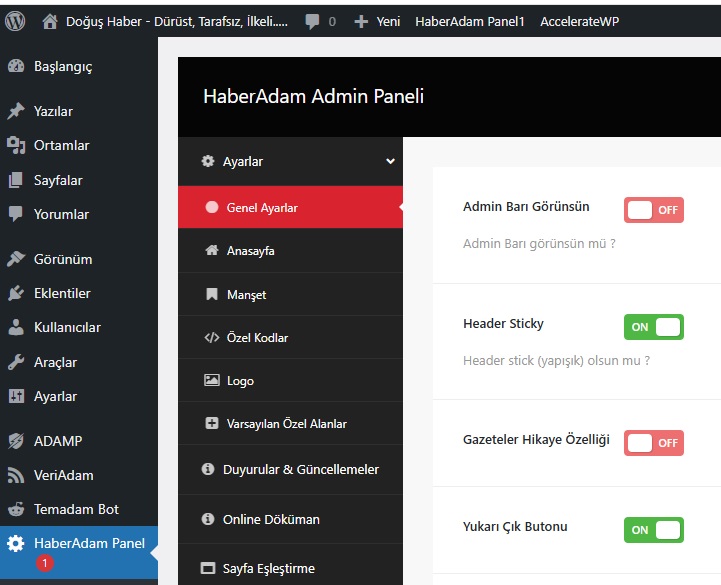Click the gear icon next to Ayarlar in panel

[208, 161]
